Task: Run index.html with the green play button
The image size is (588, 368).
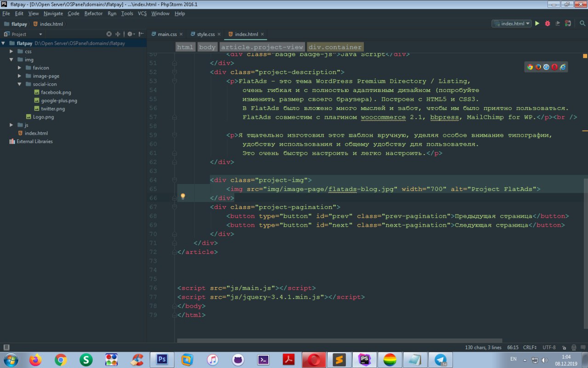Action: coord(537,23)
